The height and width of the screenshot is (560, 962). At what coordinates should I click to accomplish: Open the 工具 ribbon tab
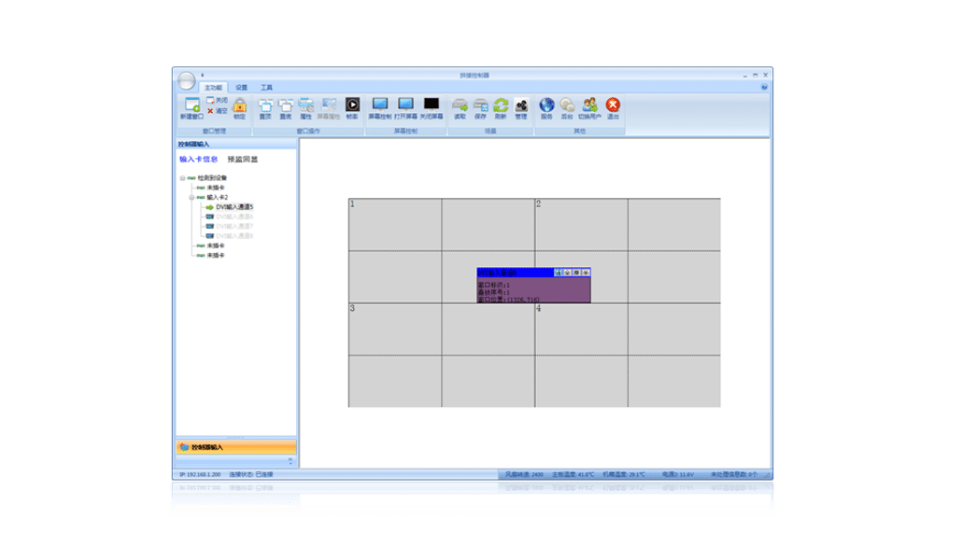(266, 87)
